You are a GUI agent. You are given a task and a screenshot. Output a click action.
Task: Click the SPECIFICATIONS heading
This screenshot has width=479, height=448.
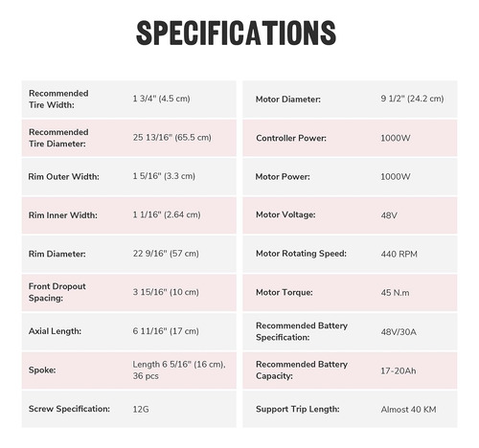(236, 33)
